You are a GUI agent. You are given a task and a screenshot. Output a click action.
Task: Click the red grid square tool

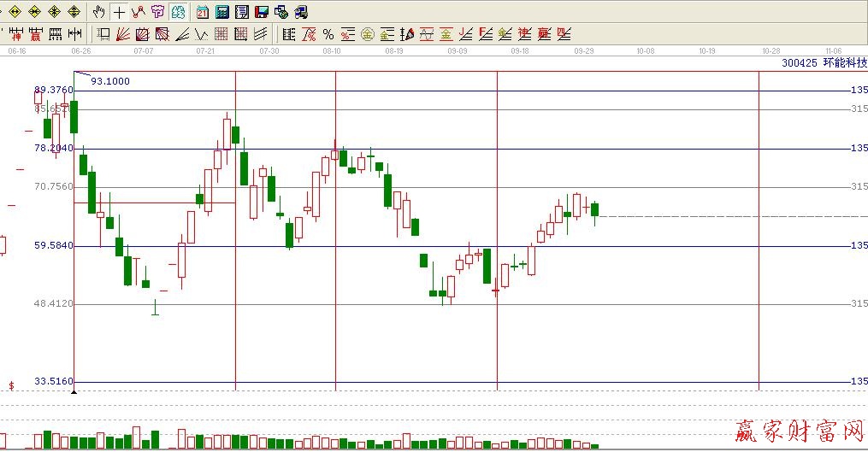221,34
